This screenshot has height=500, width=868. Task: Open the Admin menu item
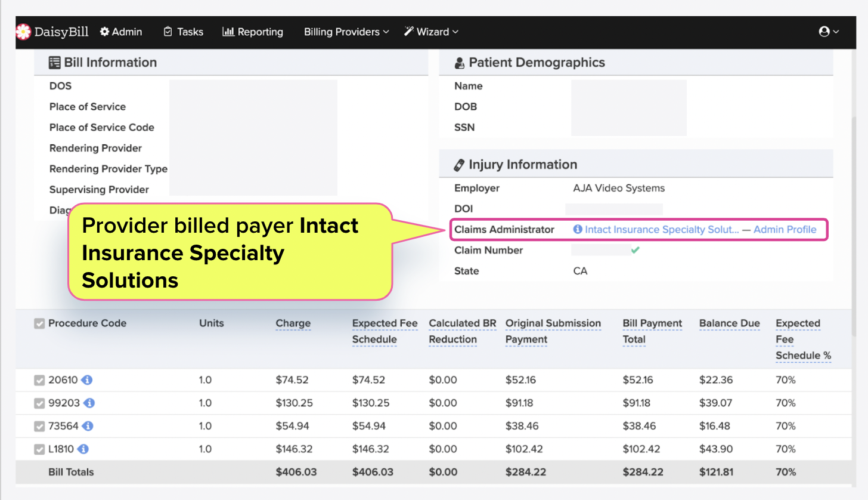coord(121,32)
